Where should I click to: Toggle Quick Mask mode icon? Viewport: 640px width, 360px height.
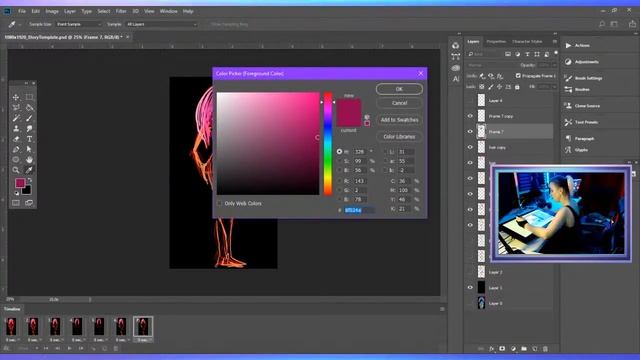click(x=16, y=203)
